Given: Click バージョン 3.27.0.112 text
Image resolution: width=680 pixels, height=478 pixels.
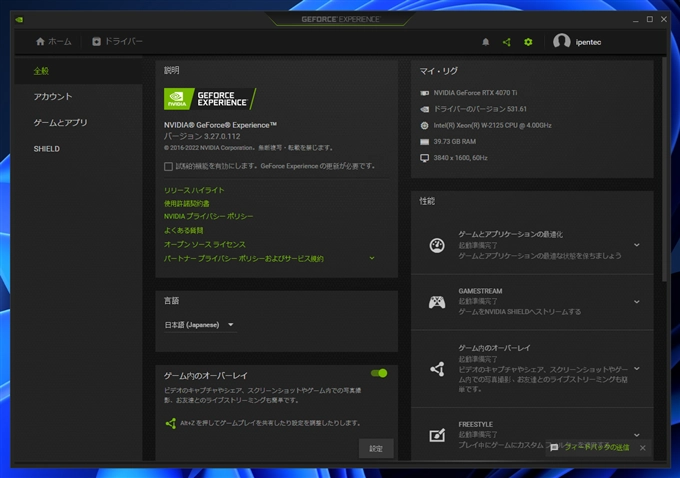Looking at the screenshot, I should point(202,136).
